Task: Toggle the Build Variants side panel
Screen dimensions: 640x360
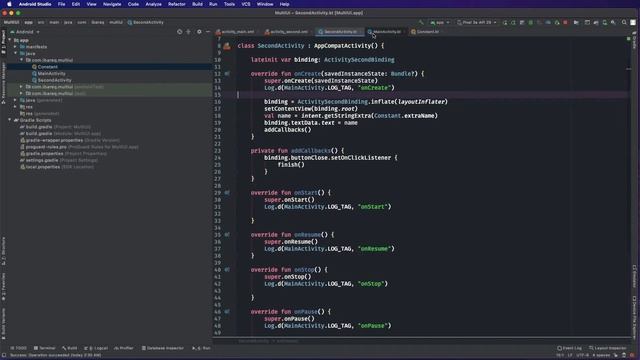Action: [3, 323]
